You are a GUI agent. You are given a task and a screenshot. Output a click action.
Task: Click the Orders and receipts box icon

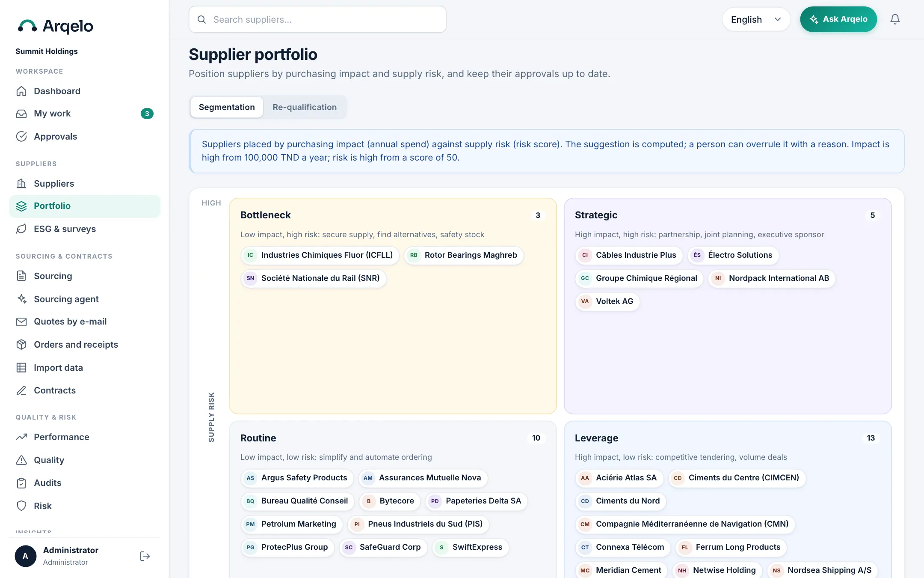point(21,345)
